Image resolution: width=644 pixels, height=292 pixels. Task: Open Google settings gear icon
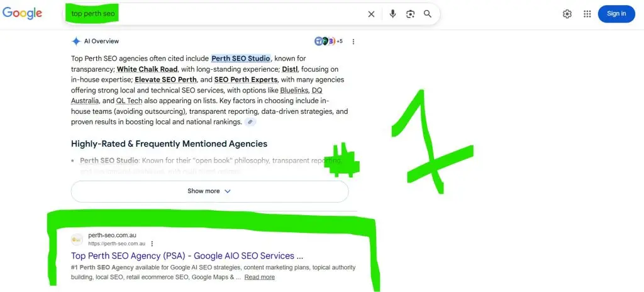[x=567, y=14]
